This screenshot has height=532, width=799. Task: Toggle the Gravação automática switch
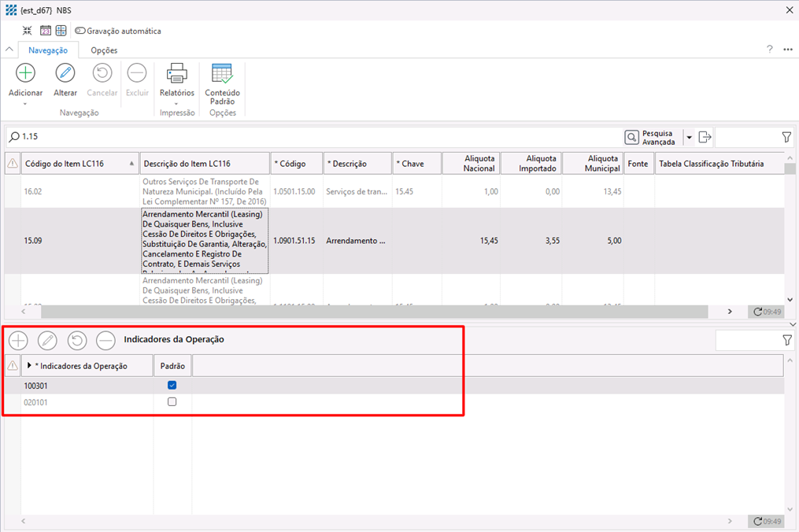click(80, 31)
